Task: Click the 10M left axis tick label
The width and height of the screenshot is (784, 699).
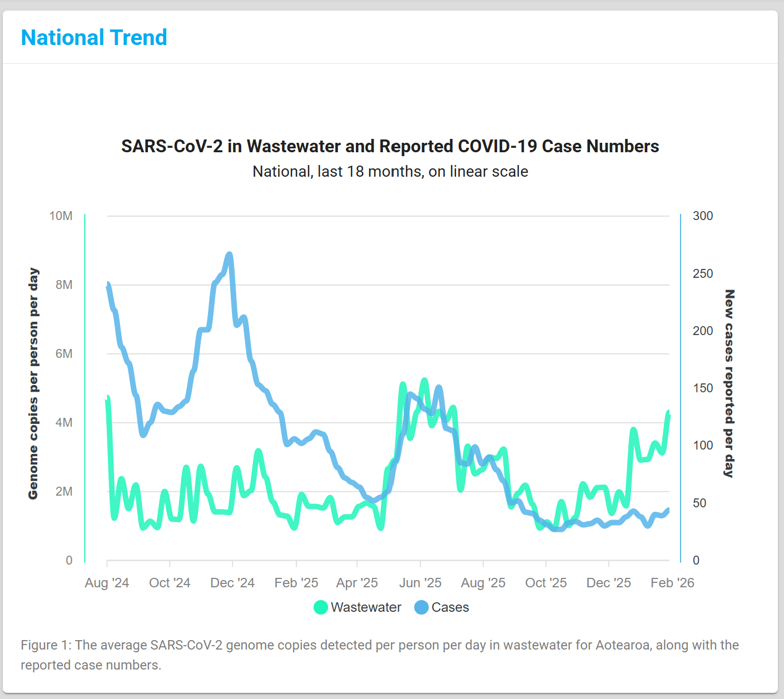Action: pos(61,216)
